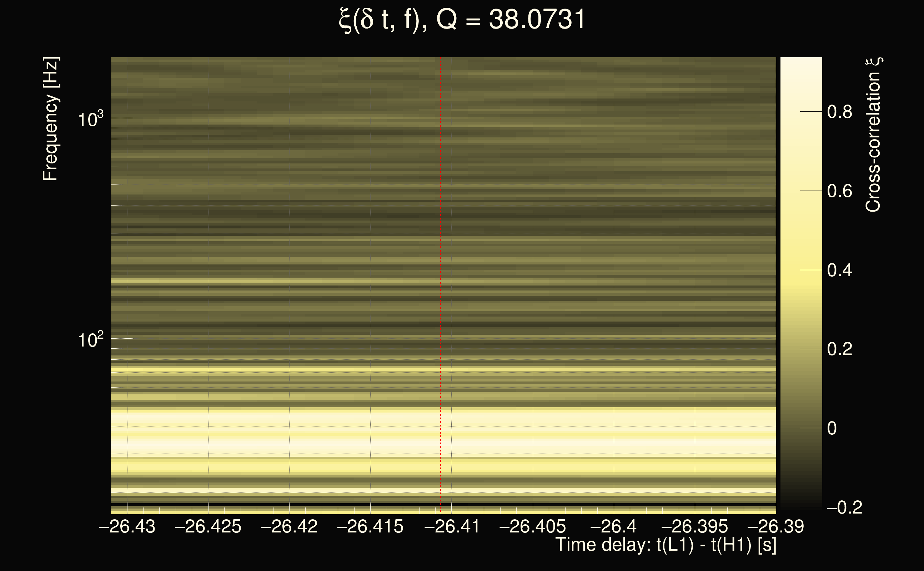Click the 0 mark on the colorbar
Screen dimensions: 924x571
click(x=832, y=428)
